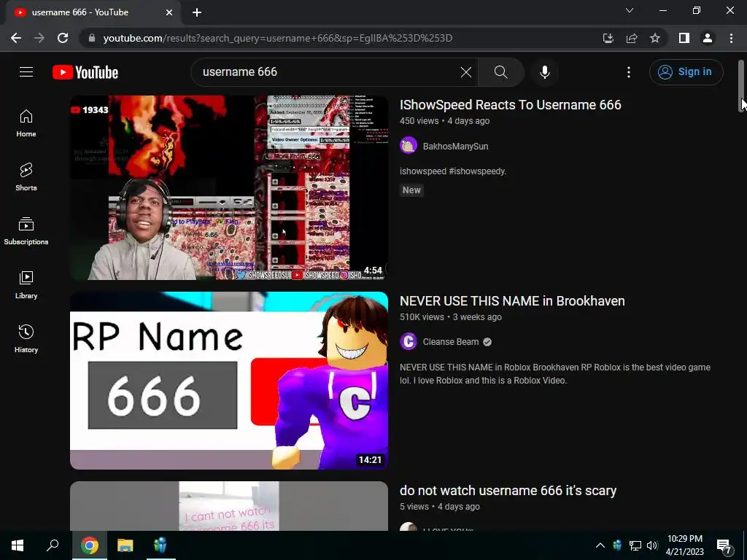Screen dimensions: 747x560
Task: Open Subscriptions in the sidebar
Action: (x=26, y=231)
